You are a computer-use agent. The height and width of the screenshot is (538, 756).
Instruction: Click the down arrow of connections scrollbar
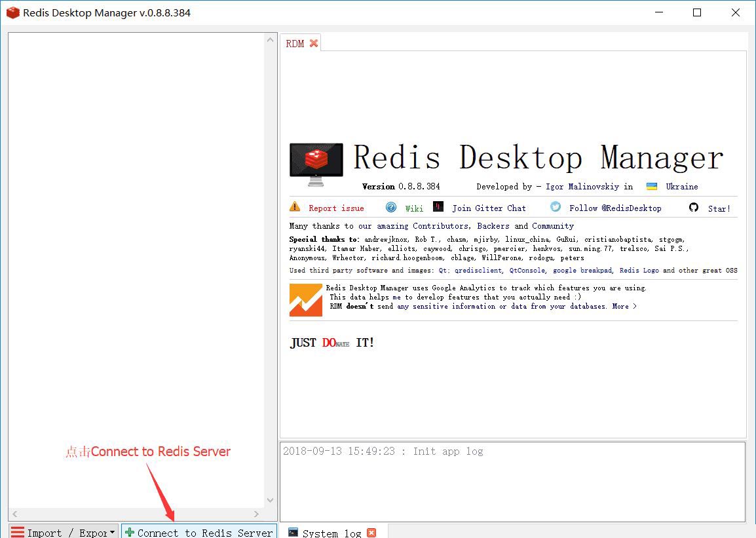click(x=270, y=501)
